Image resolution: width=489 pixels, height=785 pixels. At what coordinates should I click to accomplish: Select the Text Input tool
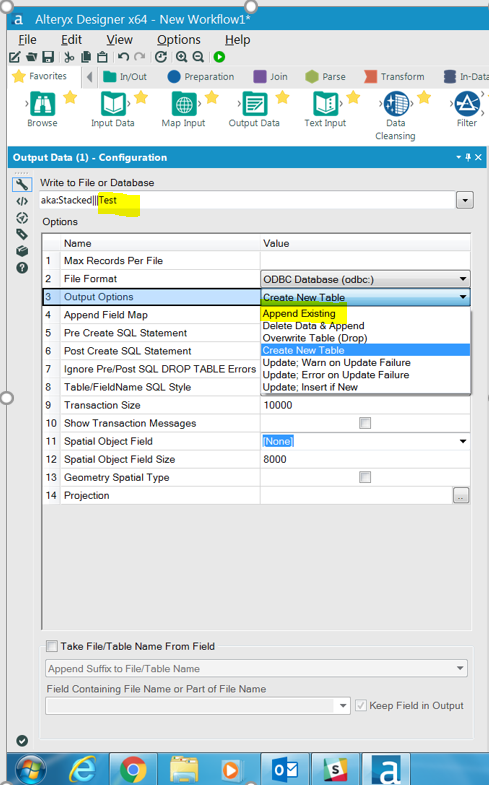point(325,109)
